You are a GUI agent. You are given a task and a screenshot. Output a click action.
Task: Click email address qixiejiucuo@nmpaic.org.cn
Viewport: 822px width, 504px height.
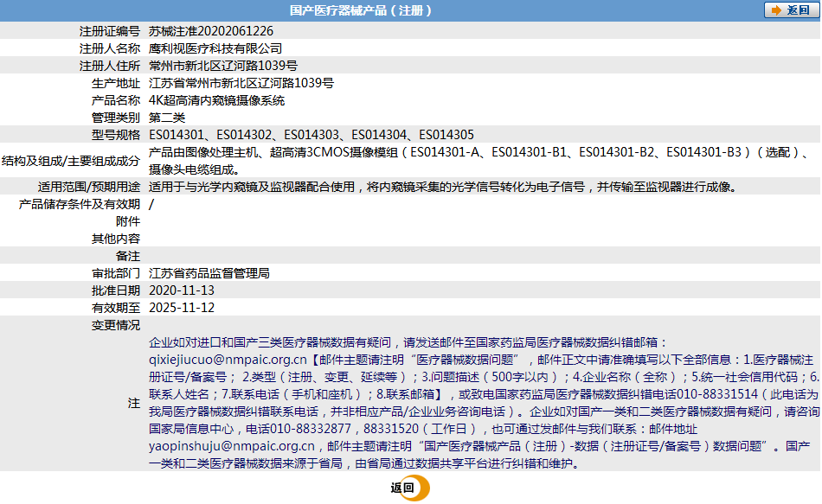click(228, 360)
